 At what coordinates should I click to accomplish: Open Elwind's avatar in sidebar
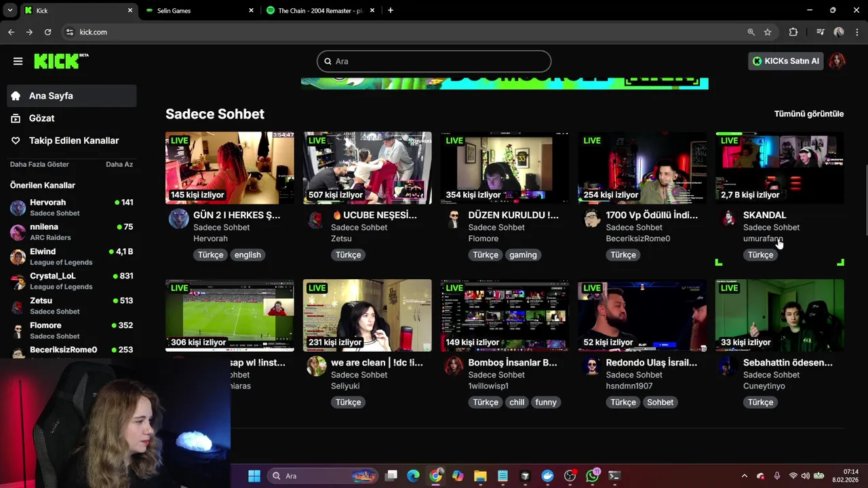tap(18, 257)
